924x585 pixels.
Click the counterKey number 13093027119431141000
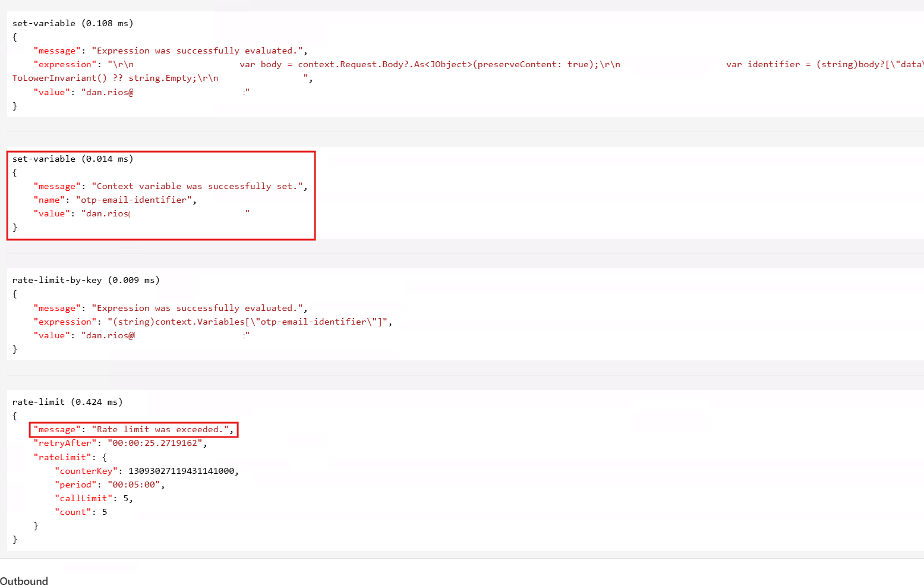(181, 471)
